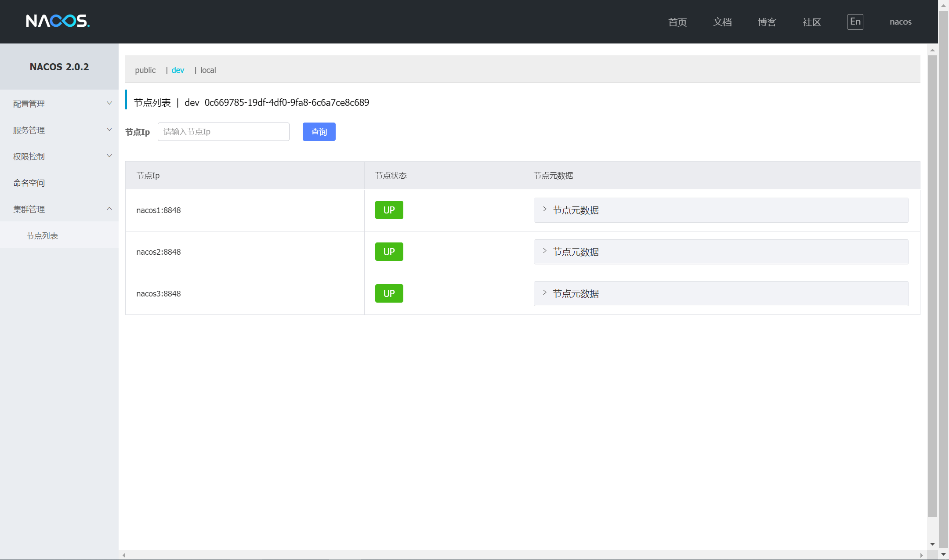The width and height of the screenshot is (949, 560).
Task: Click the 集群管理 collapse chevron
Action: coord(109,209)
